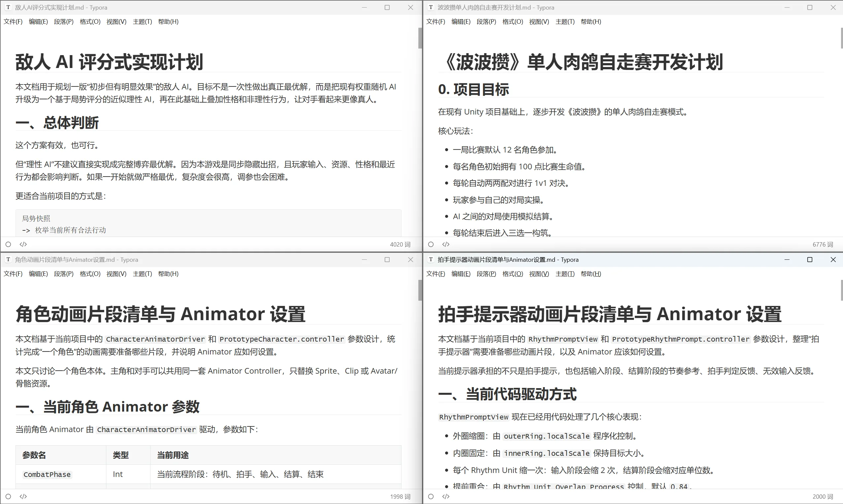The height and width of the screenshot is (504, 843).
Task: Open 帮助(H) menu in 波波攒 window
Action: pos(591,22)
